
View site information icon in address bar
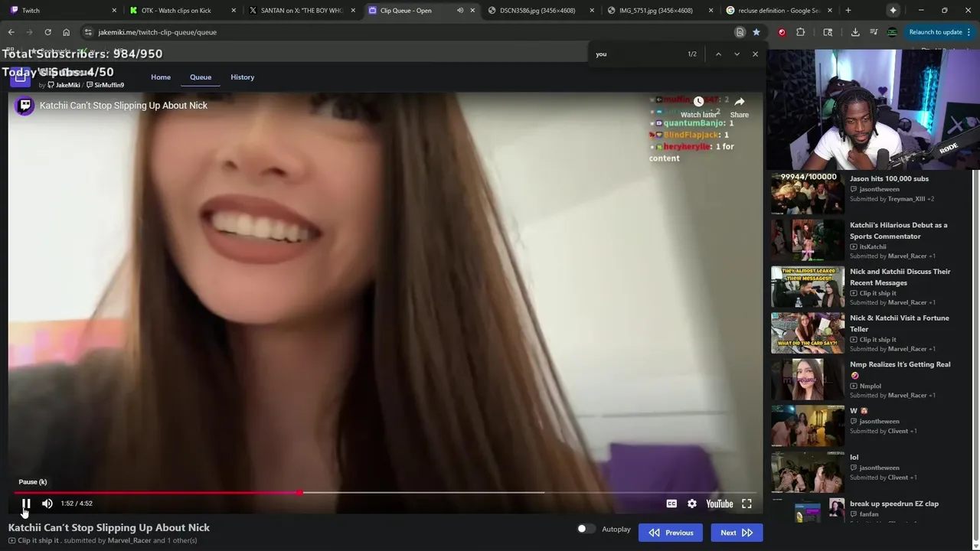coord(88,32)
